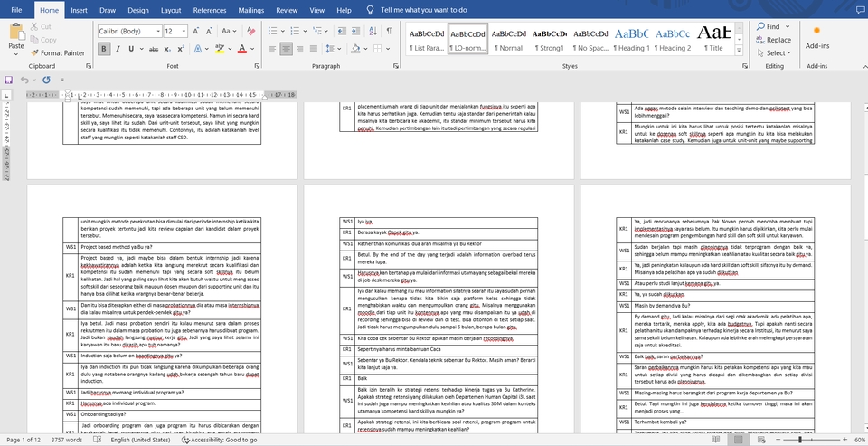Align text left
Screen dimensions: 868x446
click(x=272, y=50)
